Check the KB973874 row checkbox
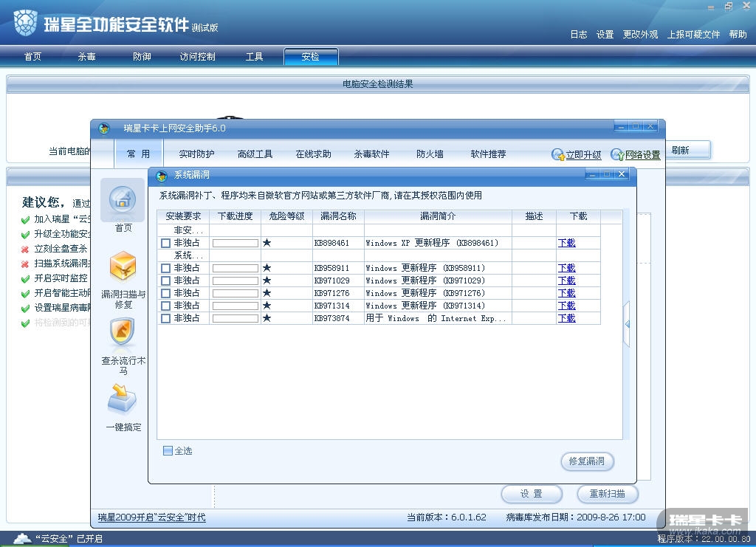 166,318
